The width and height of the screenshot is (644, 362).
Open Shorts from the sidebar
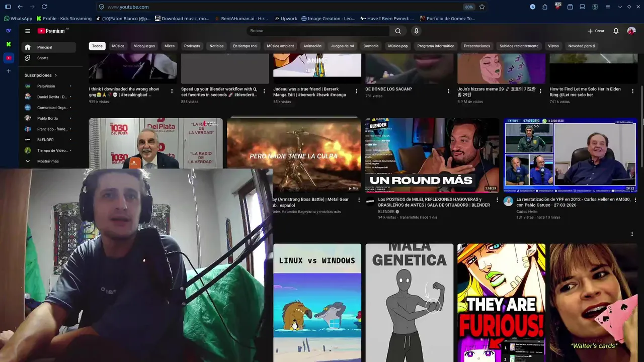click(x=49, y=58)
